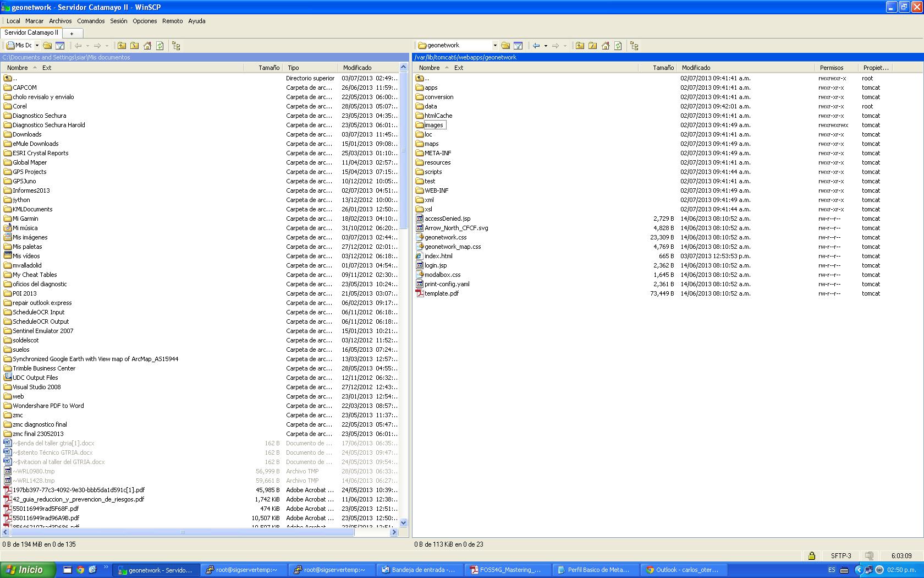Viewport: 924px width, 578px height.
Task: Click the SFTP-3 protocol status entry
Action: point(841,555)
